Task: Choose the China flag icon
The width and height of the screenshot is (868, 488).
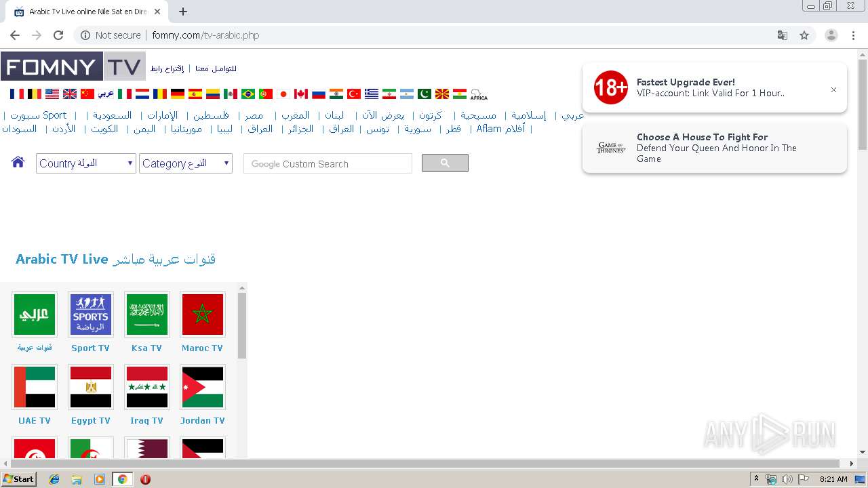Action: pos(87,94)
